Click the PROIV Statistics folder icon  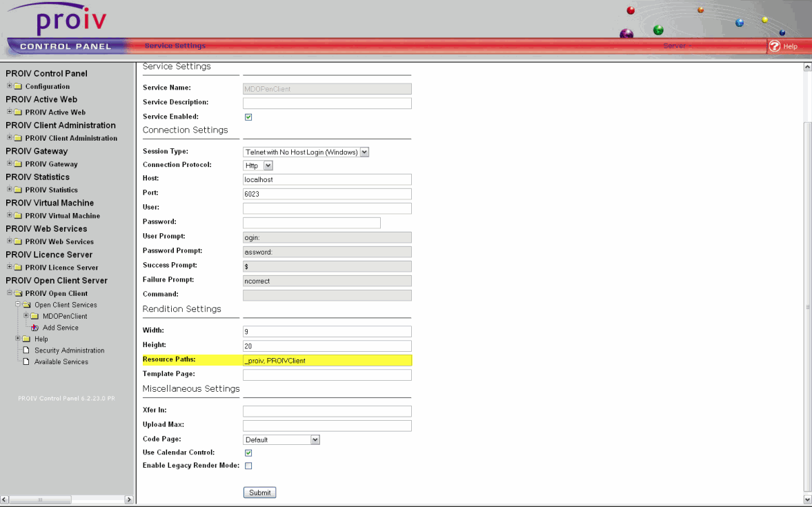click(x=18, y=190)
